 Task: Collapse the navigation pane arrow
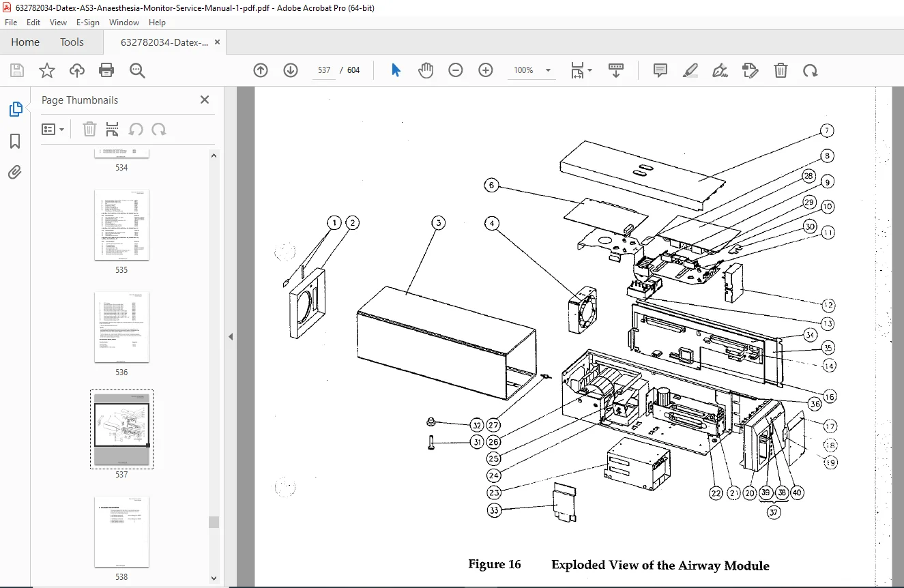[231, 336]
